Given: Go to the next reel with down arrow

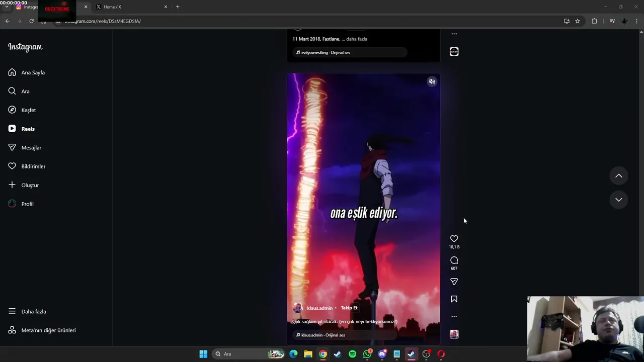Looking at the screenshot, I should click(x=619, y=200).
